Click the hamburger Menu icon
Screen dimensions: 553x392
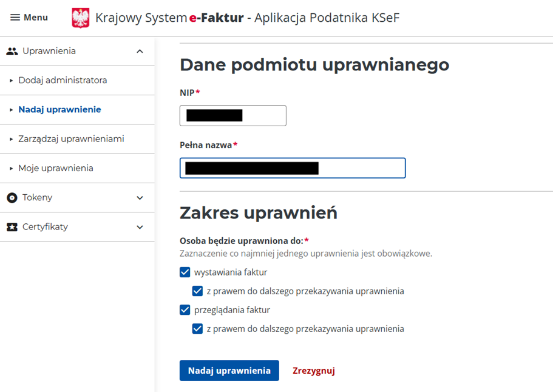pos(15,18)
